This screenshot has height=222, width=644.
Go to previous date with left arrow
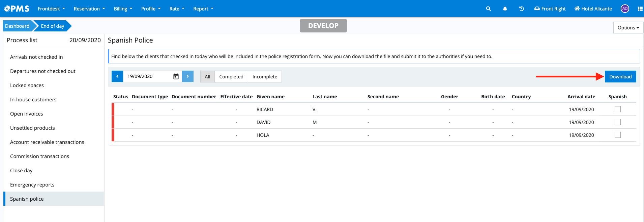[117, 76]
